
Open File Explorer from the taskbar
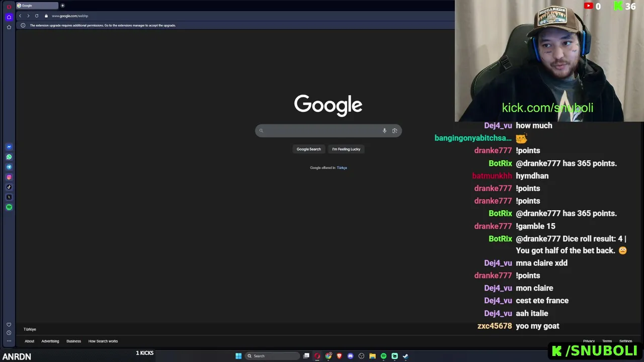tap(372, 356)
